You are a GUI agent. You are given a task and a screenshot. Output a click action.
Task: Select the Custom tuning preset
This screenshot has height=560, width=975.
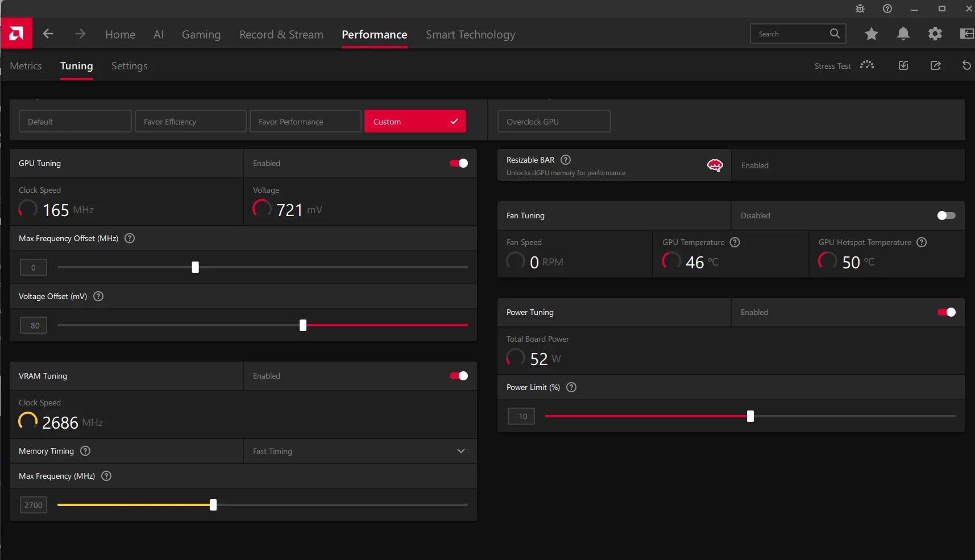[x=415, y=121]
